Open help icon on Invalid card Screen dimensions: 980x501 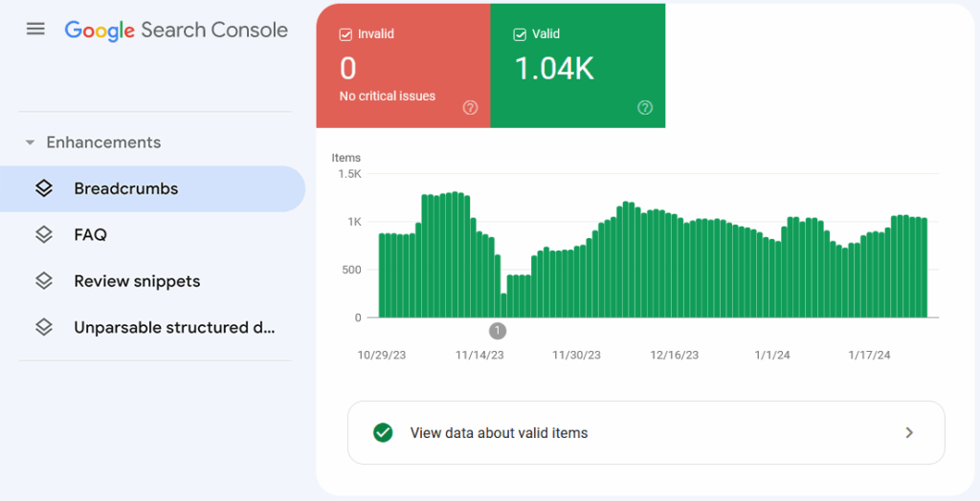pyautogui.click(x=470, y=107)
